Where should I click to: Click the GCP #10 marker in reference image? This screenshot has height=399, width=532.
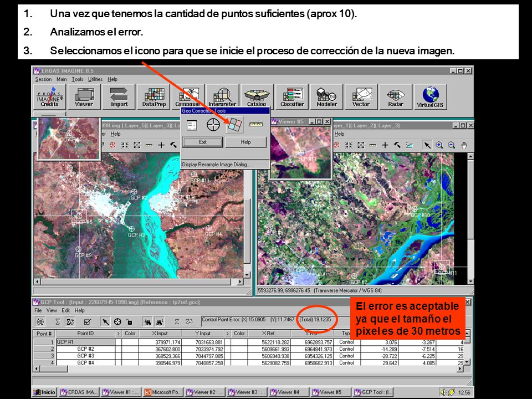(x=414, y=209)
